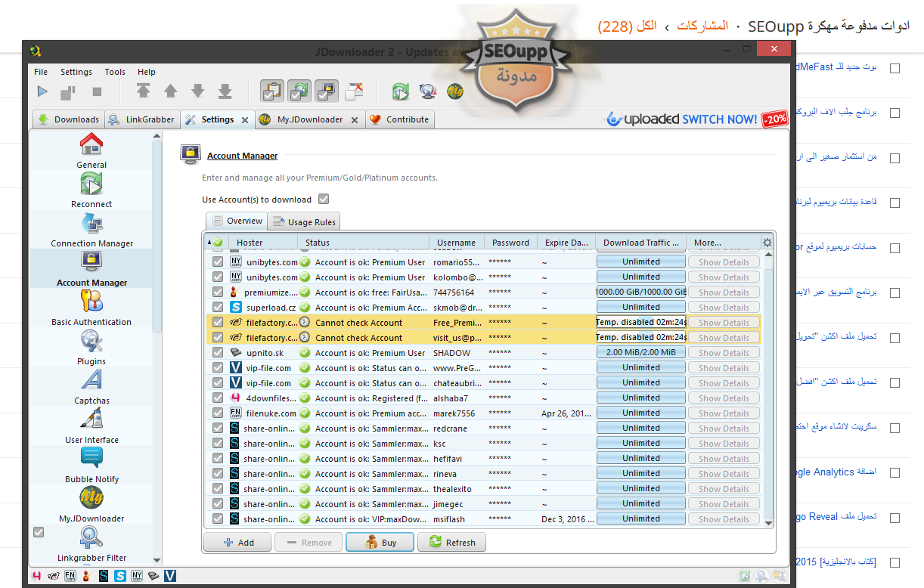Click the move-down arrow icon

click(197, 91)
